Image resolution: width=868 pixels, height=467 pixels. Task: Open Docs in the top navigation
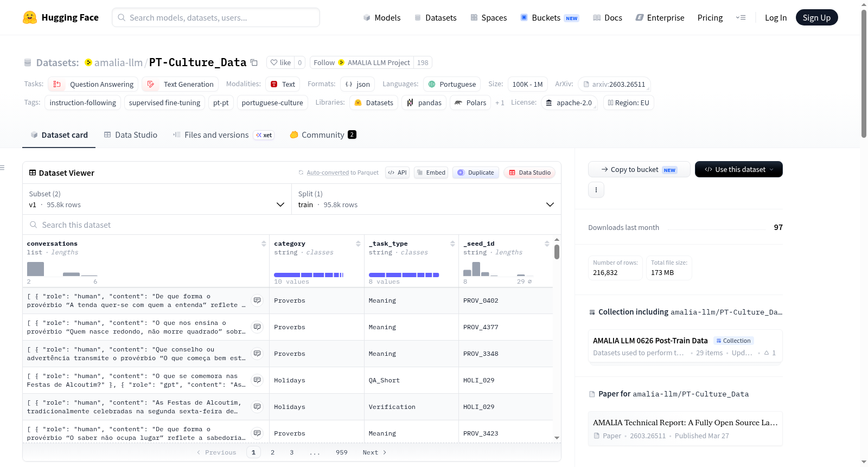coord(608,17)
